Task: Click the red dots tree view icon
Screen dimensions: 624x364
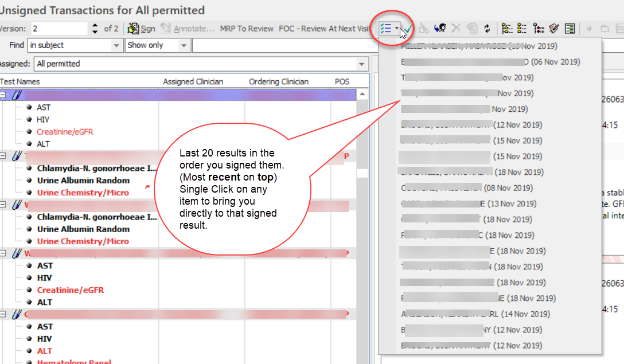Action: [539, 28]
